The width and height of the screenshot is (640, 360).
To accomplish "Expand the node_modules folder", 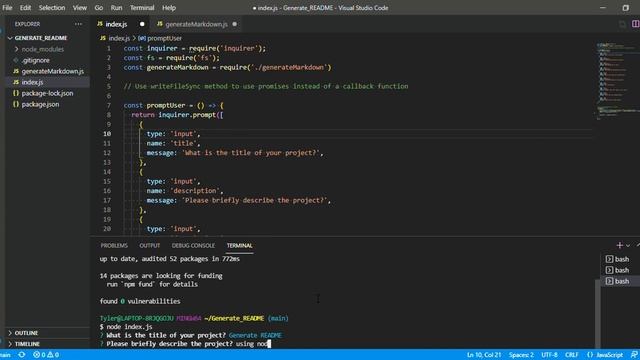I will point(42,49).
